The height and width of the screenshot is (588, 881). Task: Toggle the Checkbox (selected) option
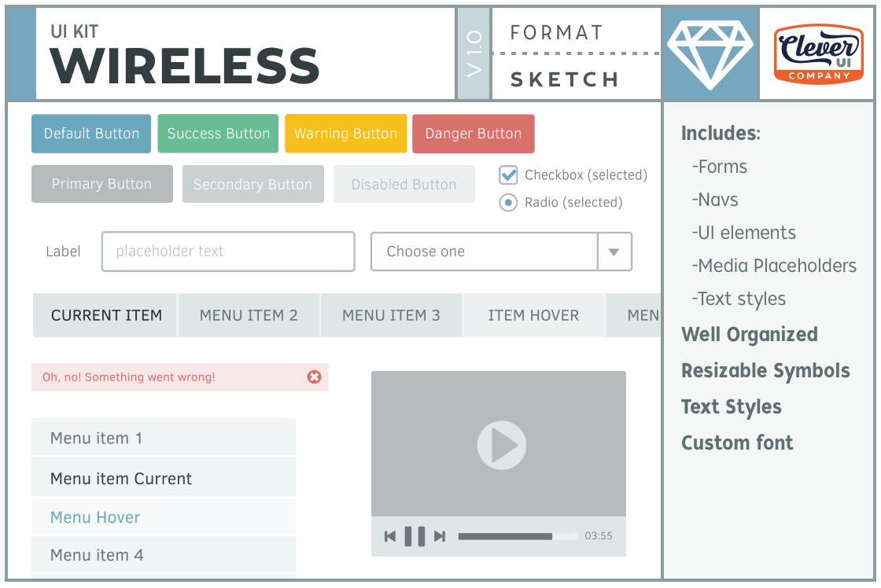coord(509,175)
